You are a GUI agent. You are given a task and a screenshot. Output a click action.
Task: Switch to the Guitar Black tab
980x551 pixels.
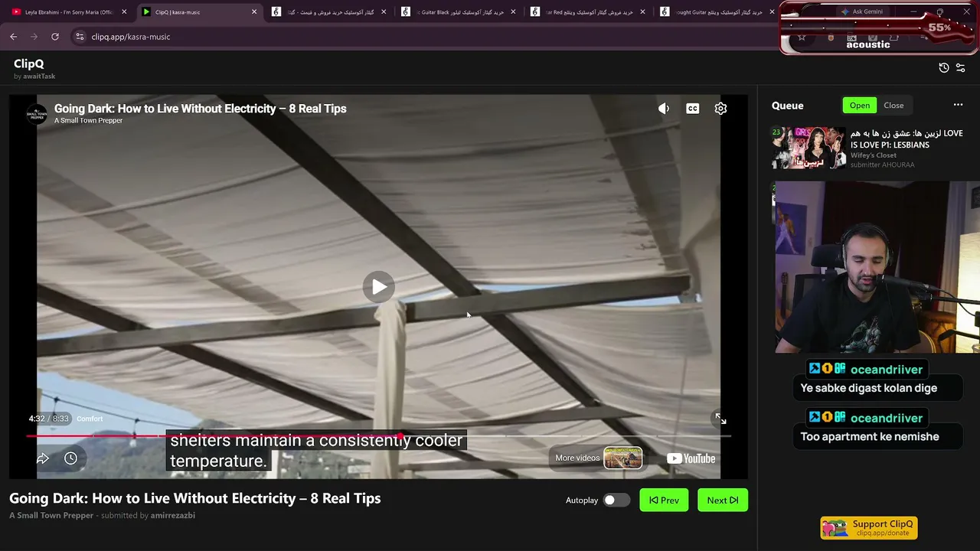click(x=459, y=11)
